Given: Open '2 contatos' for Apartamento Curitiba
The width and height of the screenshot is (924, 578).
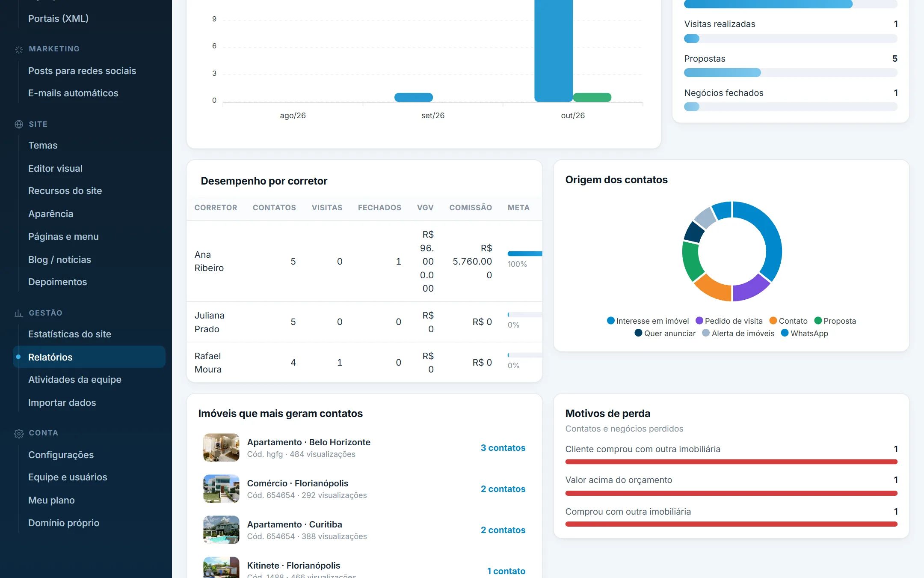Looking at the screenshot, I should [503, 530].
